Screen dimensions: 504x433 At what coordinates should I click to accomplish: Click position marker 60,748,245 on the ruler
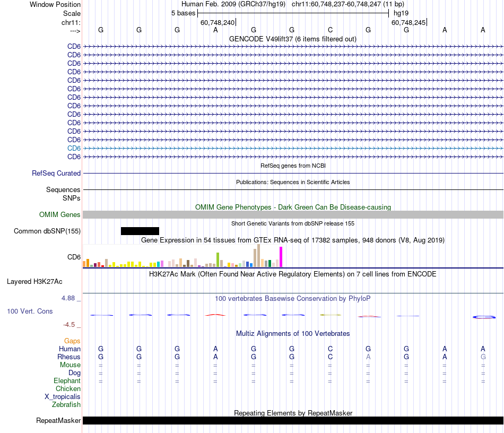409,22
